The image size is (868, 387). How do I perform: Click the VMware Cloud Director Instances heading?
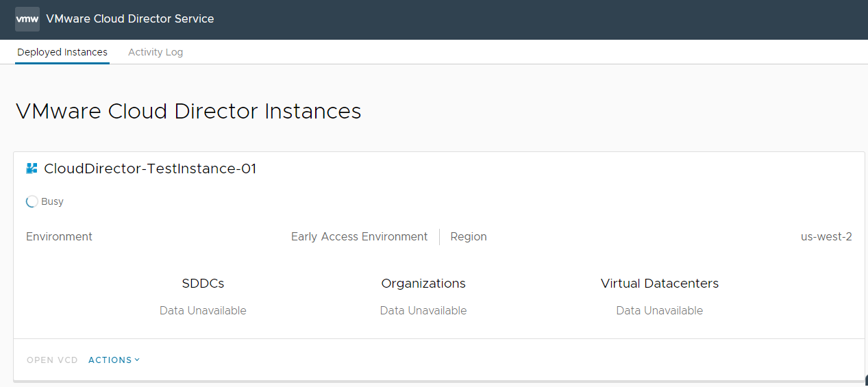coord(188,111)
